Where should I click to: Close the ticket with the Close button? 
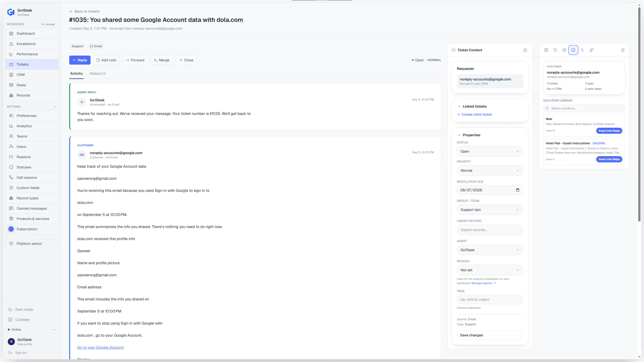(186, 60)
